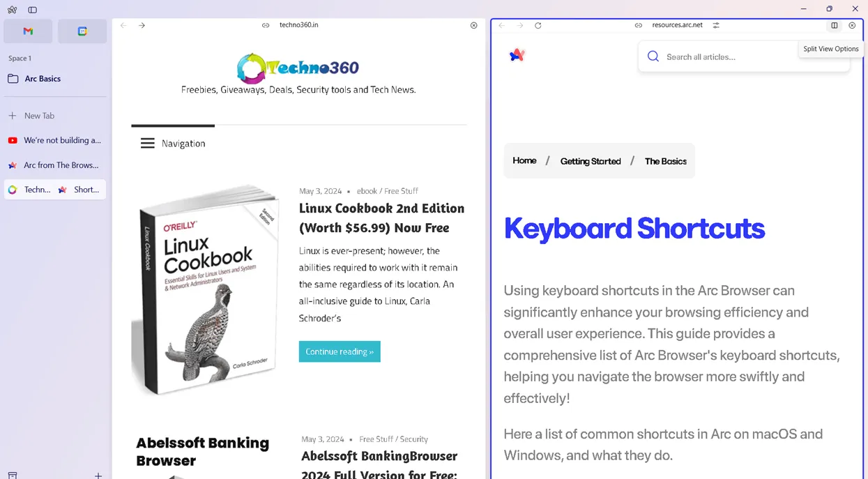Screen dimensions: 868x479
Task: Close the right split pane
Action: click(852, 25)
